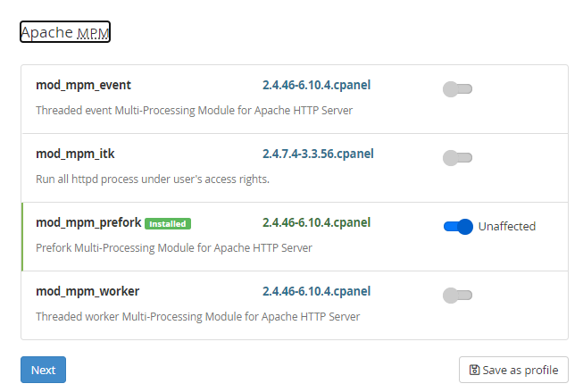The image size is (583, 392).
Task: Disable the mod_mpm_prefork toggle
Action: coord(458,227)
